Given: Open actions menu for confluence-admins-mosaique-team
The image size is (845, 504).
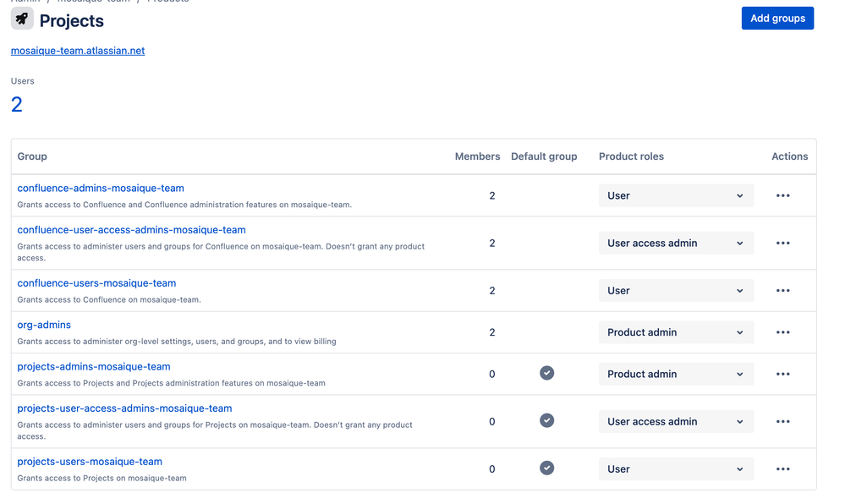Looking at the screenshot, I should (782, 195).
